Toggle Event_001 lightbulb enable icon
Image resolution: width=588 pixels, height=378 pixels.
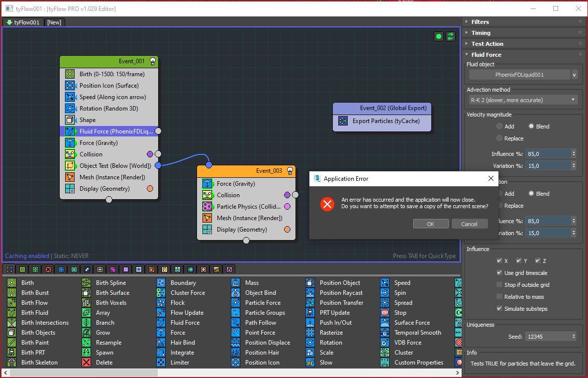(153, 61)
